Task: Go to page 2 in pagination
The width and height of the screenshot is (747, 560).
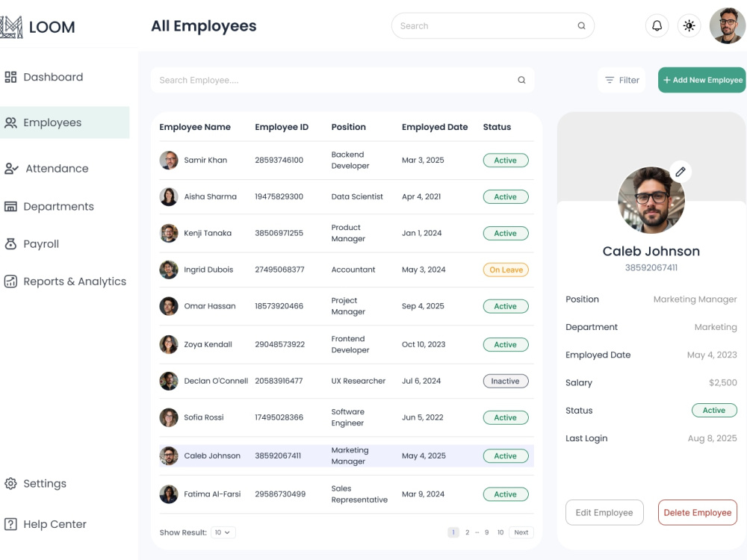Action: 468,532
